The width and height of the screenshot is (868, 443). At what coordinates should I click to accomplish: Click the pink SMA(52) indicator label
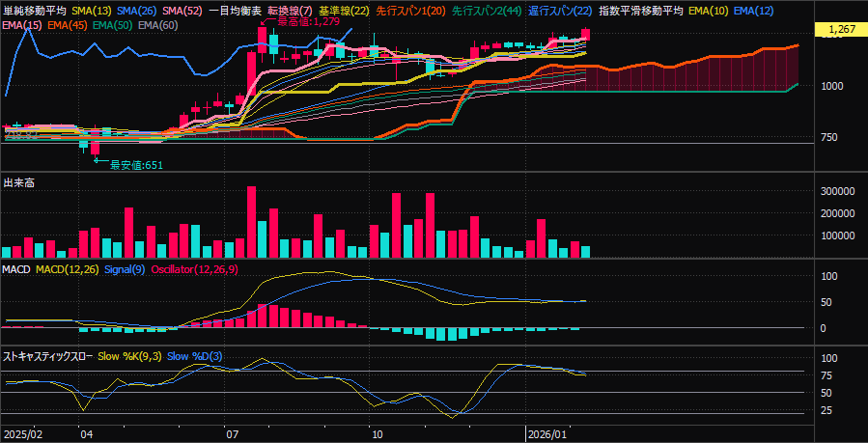(182, 10)
